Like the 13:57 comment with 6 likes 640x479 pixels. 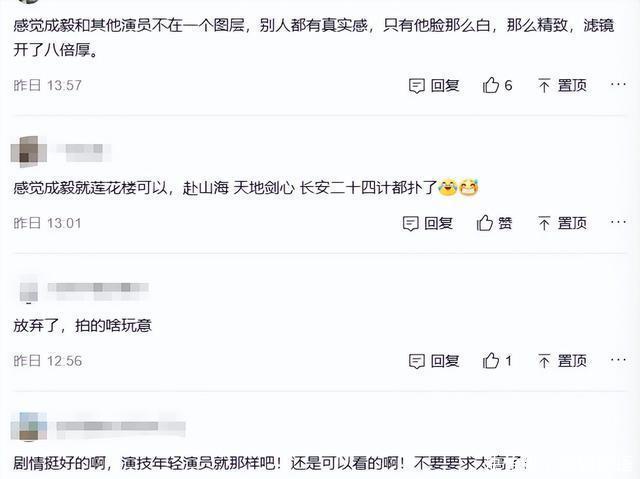point(491,86)
